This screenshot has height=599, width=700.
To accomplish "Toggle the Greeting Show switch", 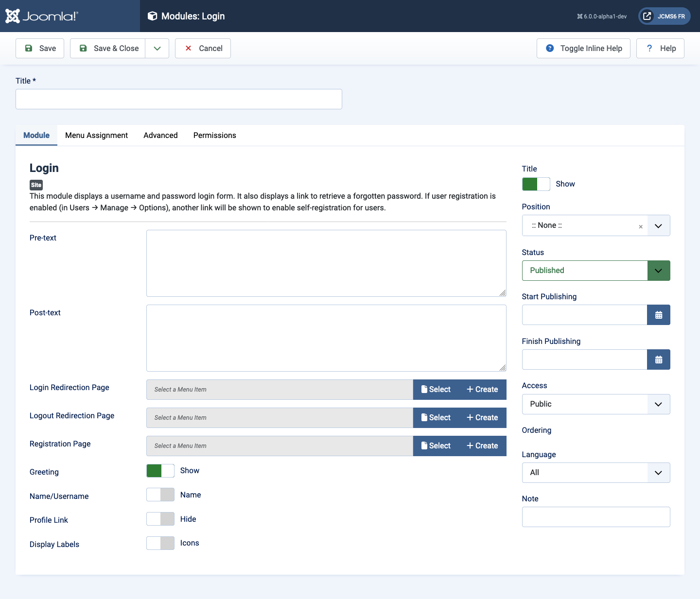I will 160,471.
